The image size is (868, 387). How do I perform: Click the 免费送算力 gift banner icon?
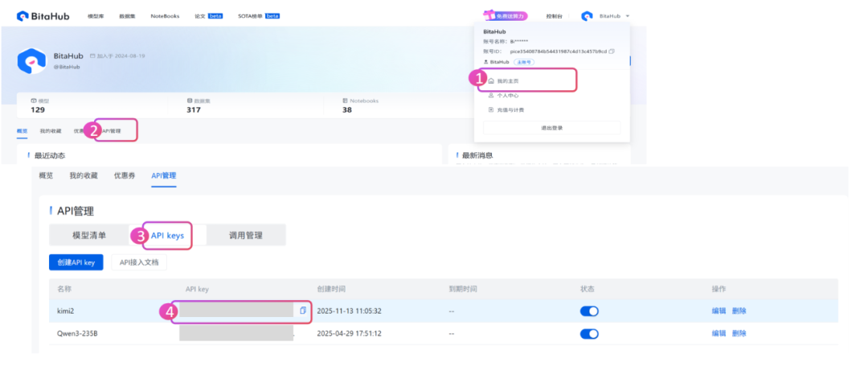[x=505, y=15]
